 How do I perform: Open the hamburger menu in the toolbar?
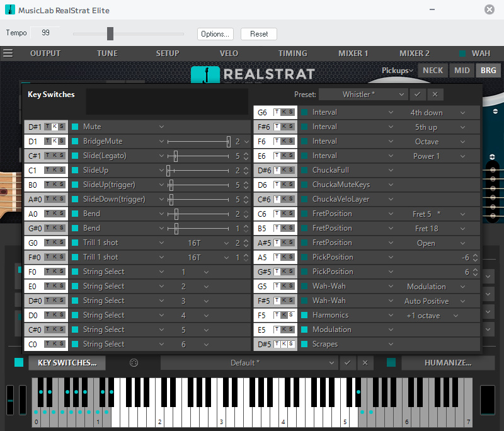[8, 54]
